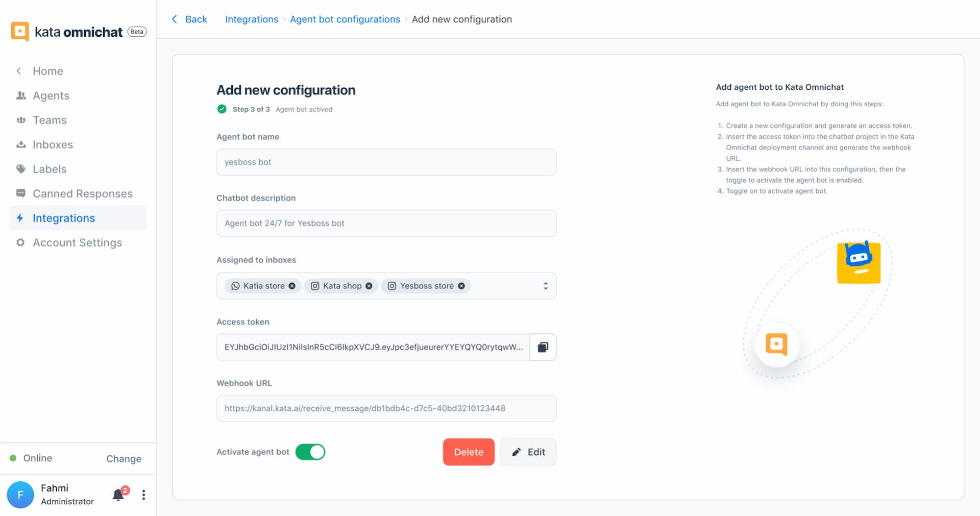Copy the access token with copy icon
Screen dimensions: 980x516
pyautogui.click(x=543, y=347)
